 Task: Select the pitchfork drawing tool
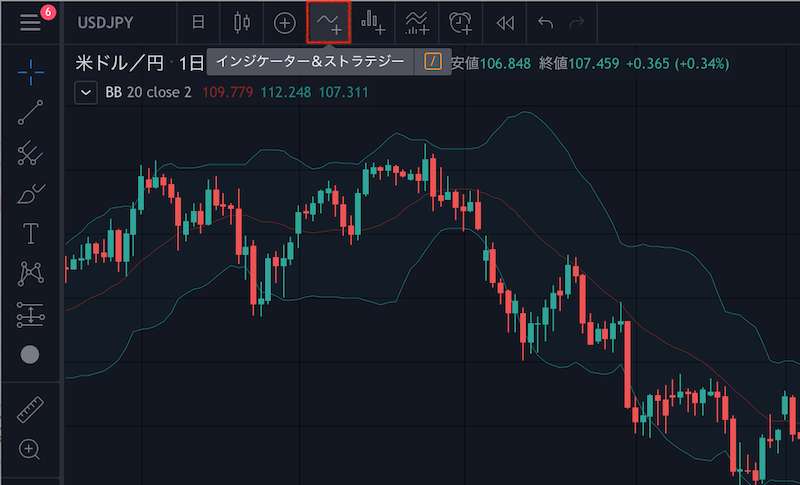(x=30, y=153)
